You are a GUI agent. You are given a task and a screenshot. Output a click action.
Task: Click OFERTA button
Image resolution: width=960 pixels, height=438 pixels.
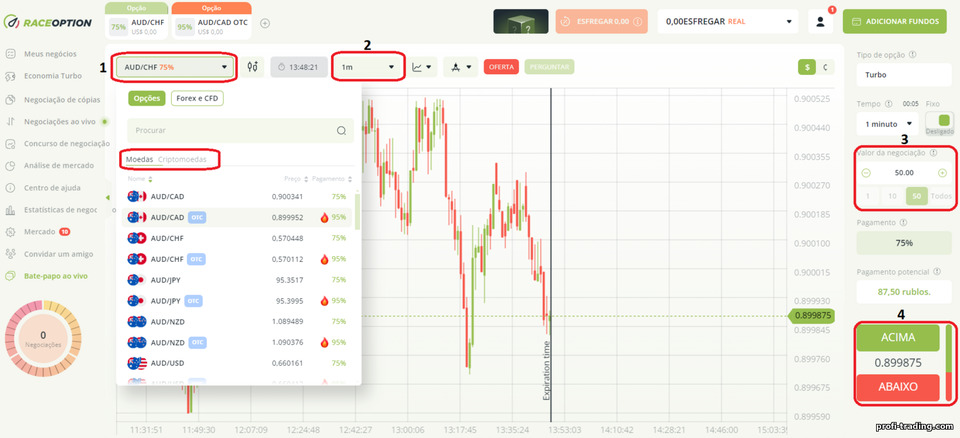pos(501,67)
